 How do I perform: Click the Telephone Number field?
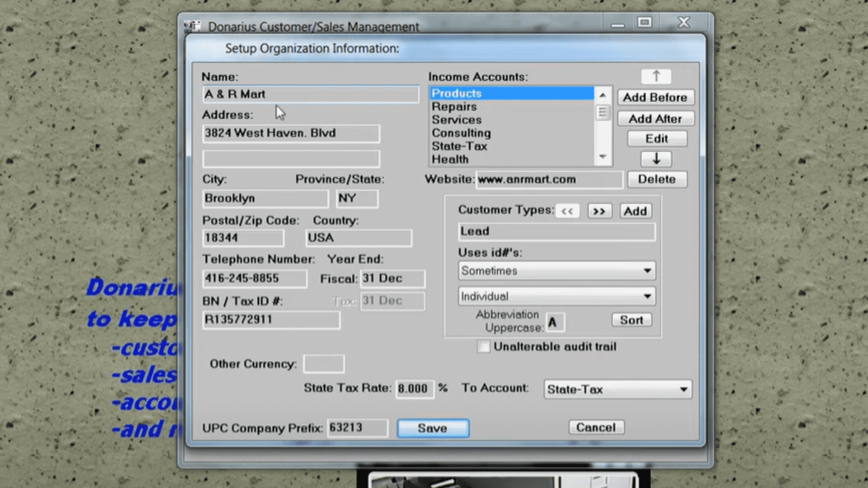click(255, 278)
